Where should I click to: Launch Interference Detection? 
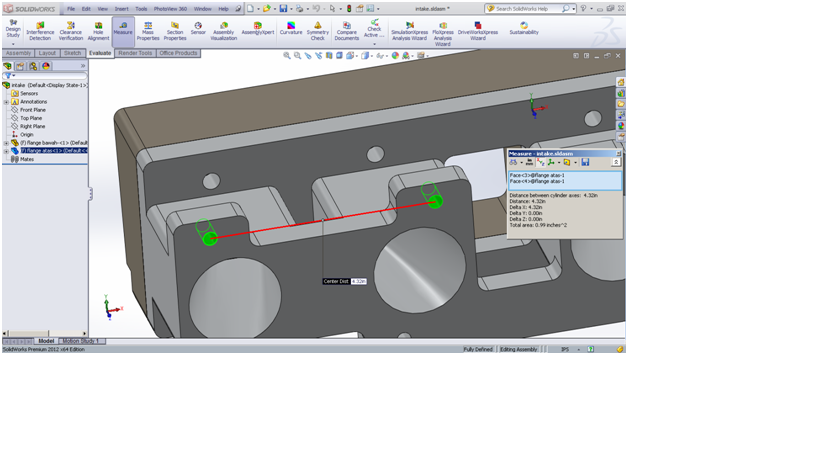pos(40,30)
